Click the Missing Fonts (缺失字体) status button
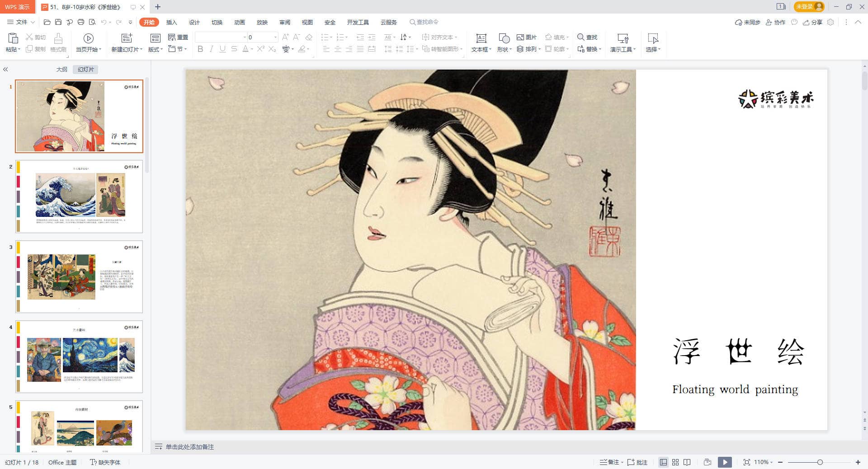The height and width of the screenshot is (469, 868). point(105,462)
